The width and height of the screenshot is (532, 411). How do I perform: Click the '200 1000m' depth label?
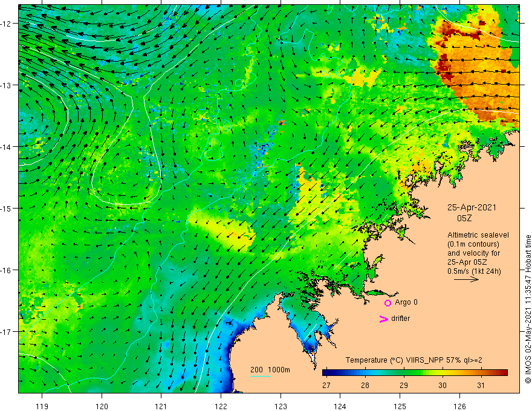coord(270,370)
